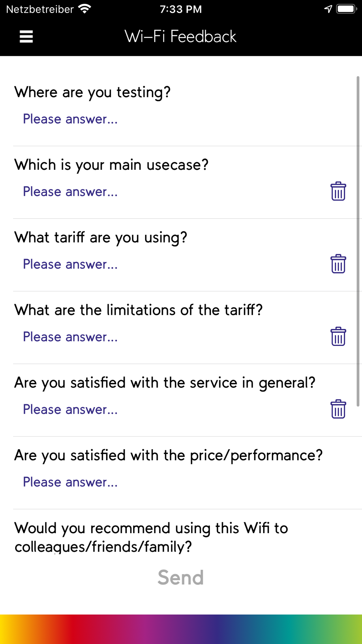Tap the Wi-Fi Feedback title
Image resolution: width=362 pixels, height=644 pixels.
180,37
